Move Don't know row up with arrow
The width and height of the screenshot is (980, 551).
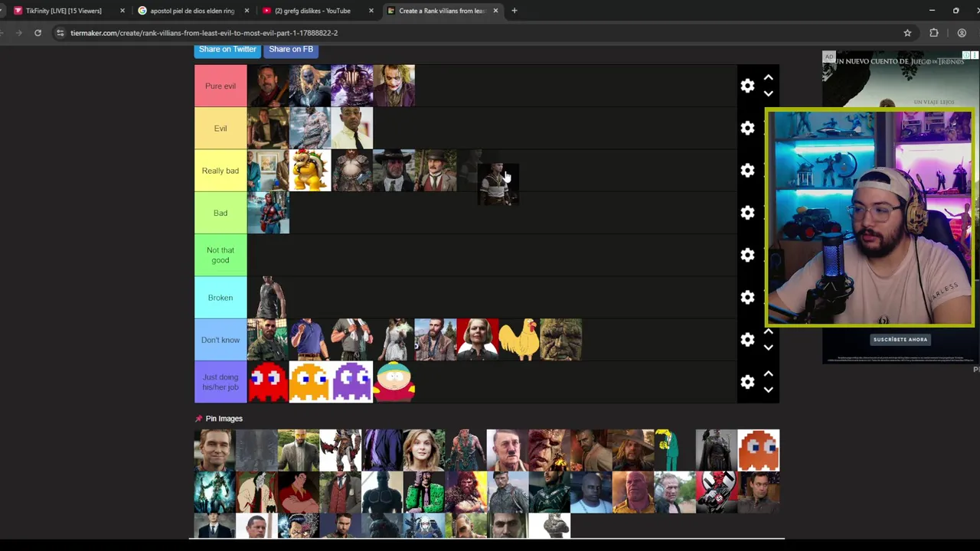pyautogui.click(x=768, y=331)
